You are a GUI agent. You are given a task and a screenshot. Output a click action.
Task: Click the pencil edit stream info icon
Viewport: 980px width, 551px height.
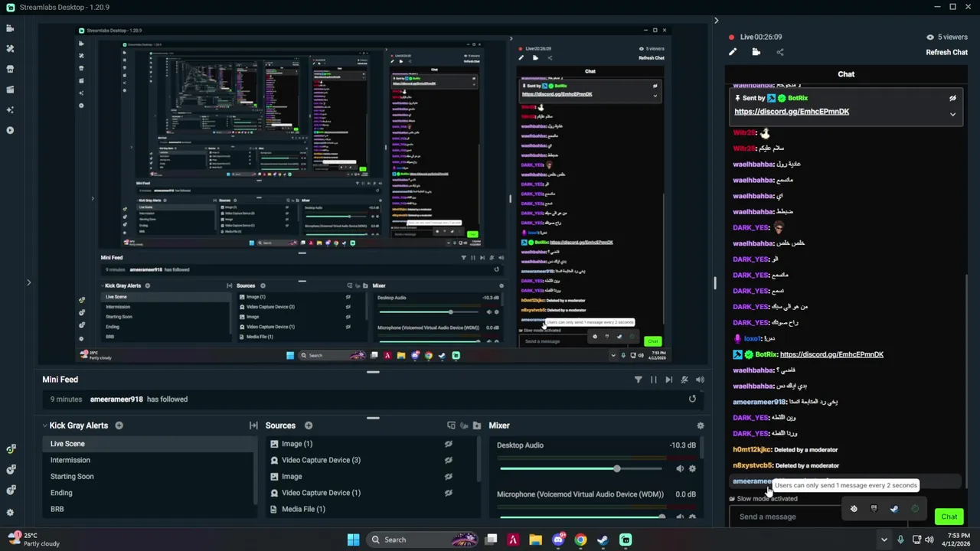pos(733,52)
